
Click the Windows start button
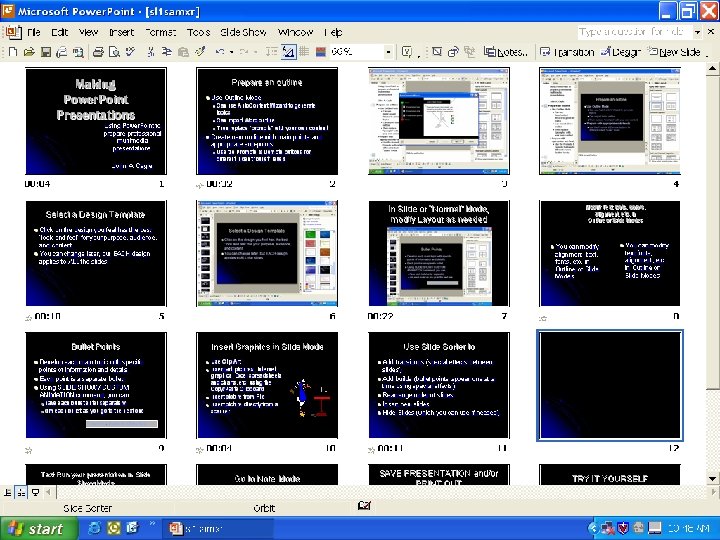pos(39,529)
